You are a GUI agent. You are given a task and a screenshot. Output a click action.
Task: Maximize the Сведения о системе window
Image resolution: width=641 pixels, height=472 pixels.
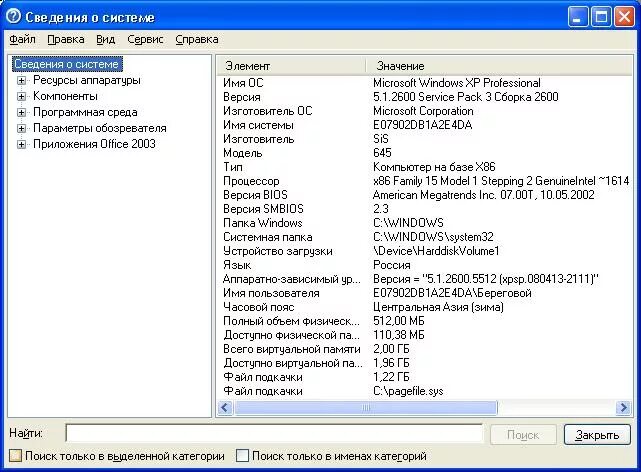pyautogui.click(x=601, y=17)
